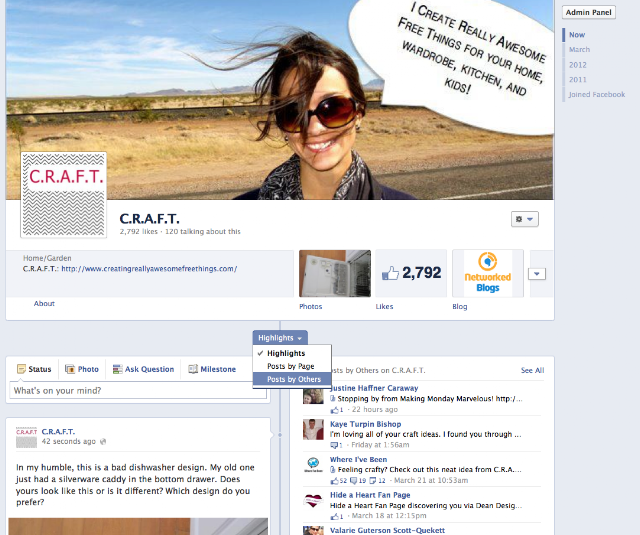Screen dimensions: 640x535
Task: Jump to Now on the timeline
Action: coord(577,35)
